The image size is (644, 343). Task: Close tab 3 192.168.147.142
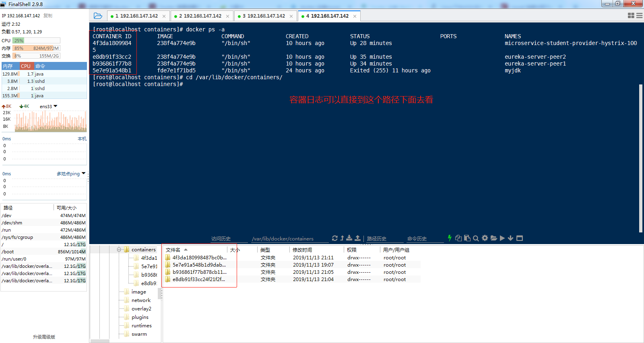point(291,16)
